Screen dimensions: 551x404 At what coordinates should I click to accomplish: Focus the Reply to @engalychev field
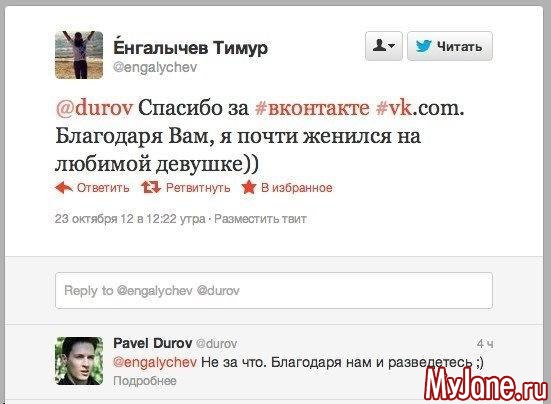click(274, 291)
